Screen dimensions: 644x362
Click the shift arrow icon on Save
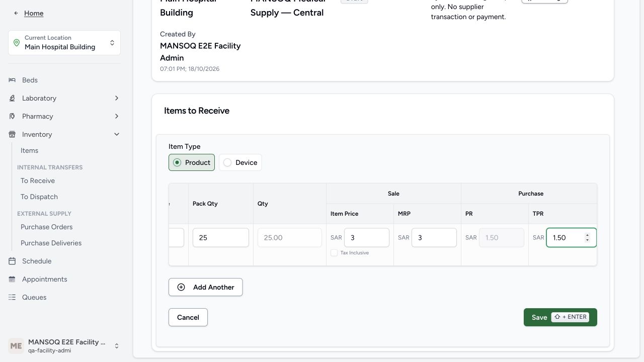(x=557, y=317)
